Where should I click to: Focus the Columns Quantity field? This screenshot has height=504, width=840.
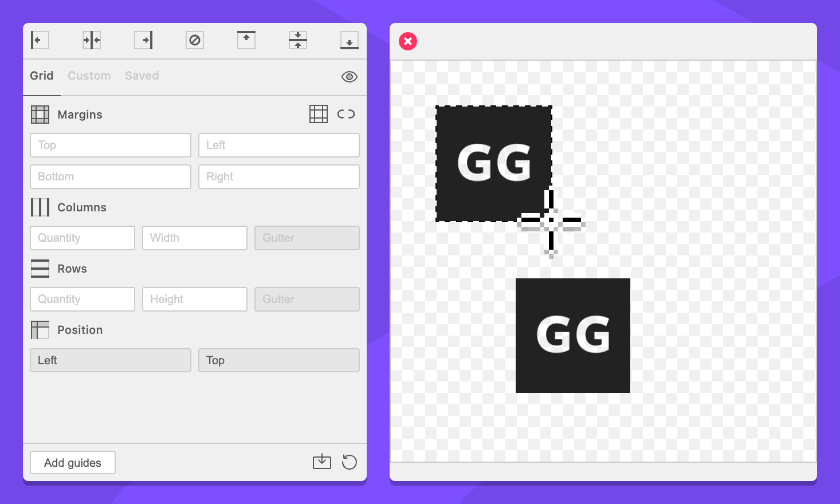tap(83, 238)
